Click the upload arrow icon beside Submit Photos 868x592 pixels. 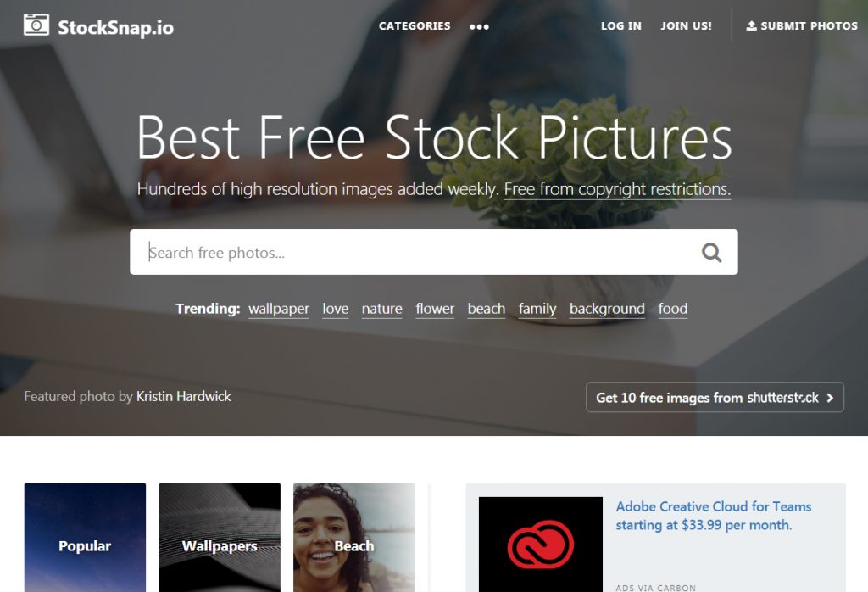tap(751, 25)
